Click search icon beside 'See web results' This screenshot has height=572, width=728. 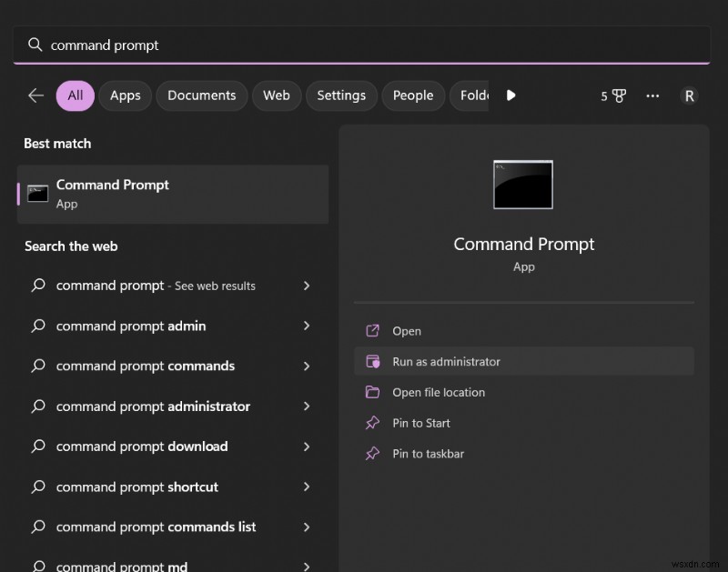click(38, 286)
